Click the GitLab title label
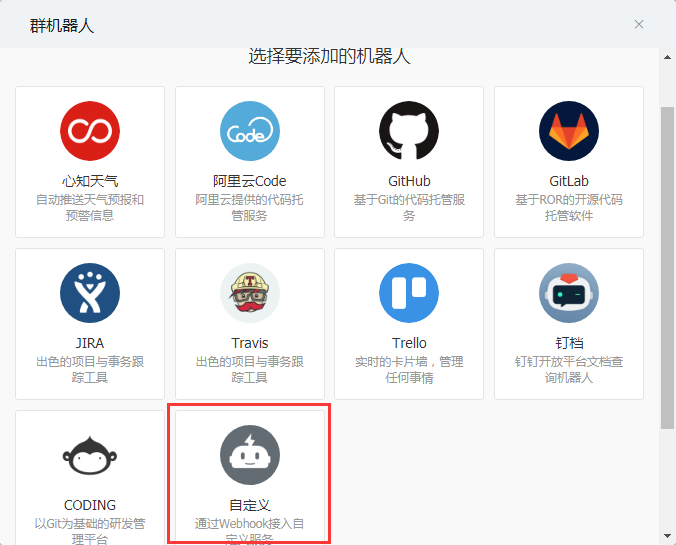This screenshot has width=676, height=545. pyautogui.click(x=569, y=181)
